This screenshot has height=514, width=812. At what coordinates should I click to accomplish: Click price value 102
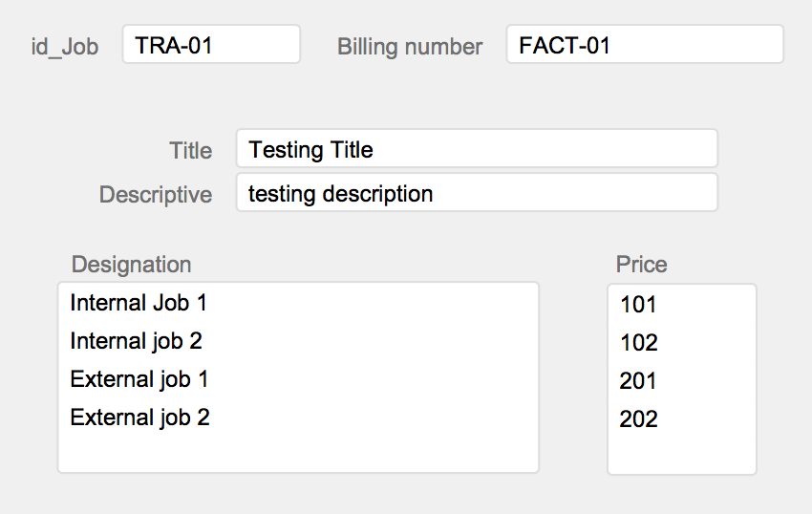click(638, 342)
